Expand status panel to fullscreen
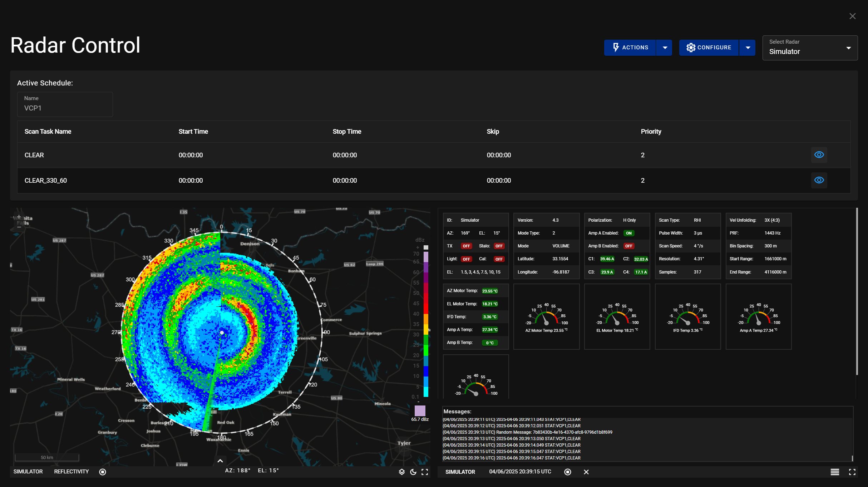Screen dimensions: 868x487 click(x=852, y=472)
